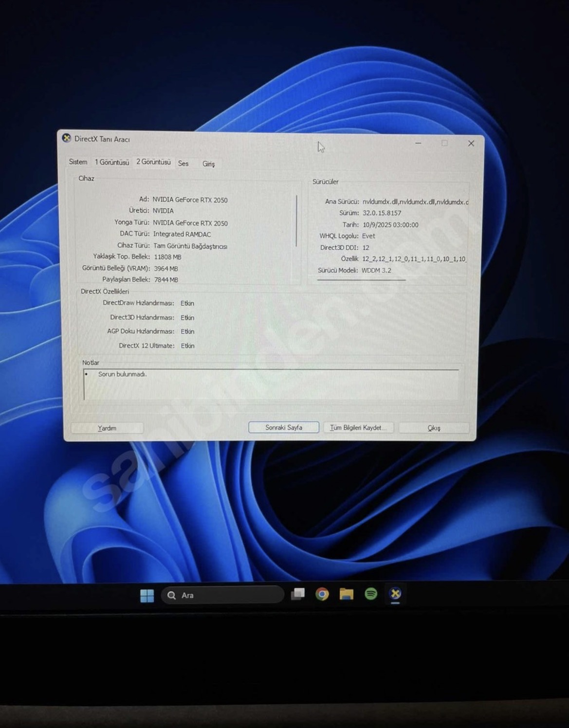569x728 pixels.
Task: Select the 2 Görüntüsü tab
Action: (x=153, y=162)
